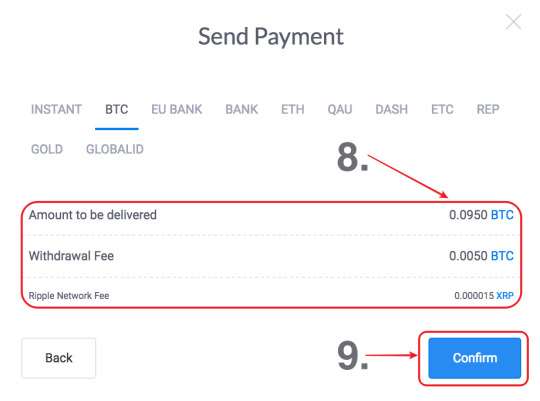
Task: Click BTC link in Amount to be delivered
Action: pyautogui.click(x=502, y=215)
